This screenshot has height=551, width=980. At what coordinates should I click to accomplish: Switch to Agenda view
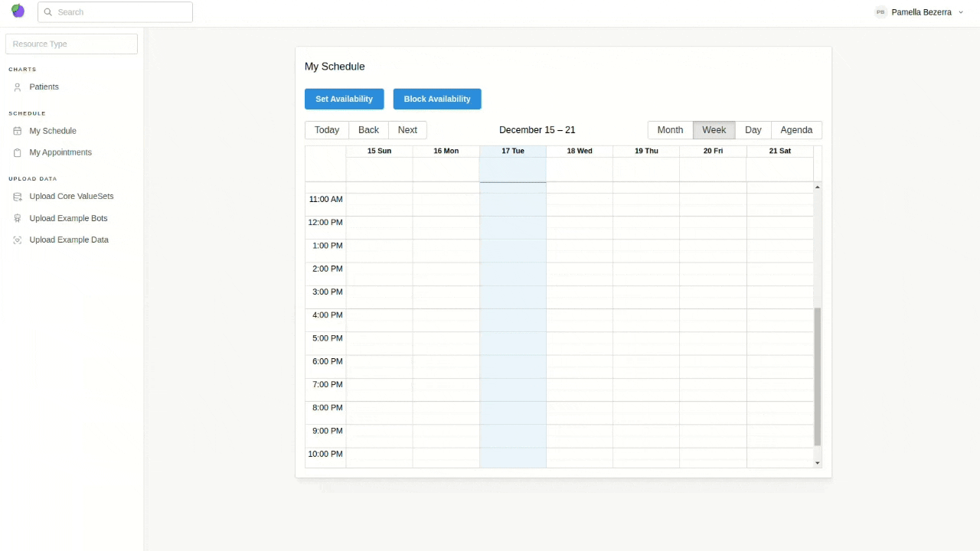click(797, 130)
